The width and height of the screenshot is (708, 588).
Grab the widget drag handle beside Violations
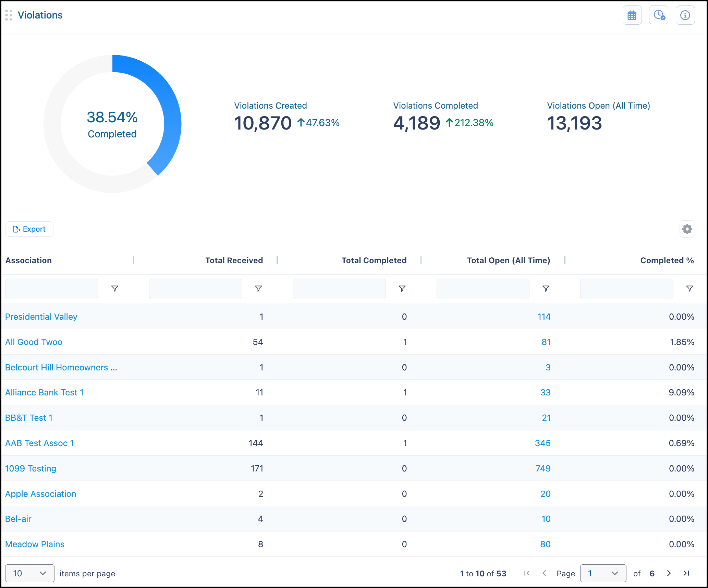click(9, 15)
